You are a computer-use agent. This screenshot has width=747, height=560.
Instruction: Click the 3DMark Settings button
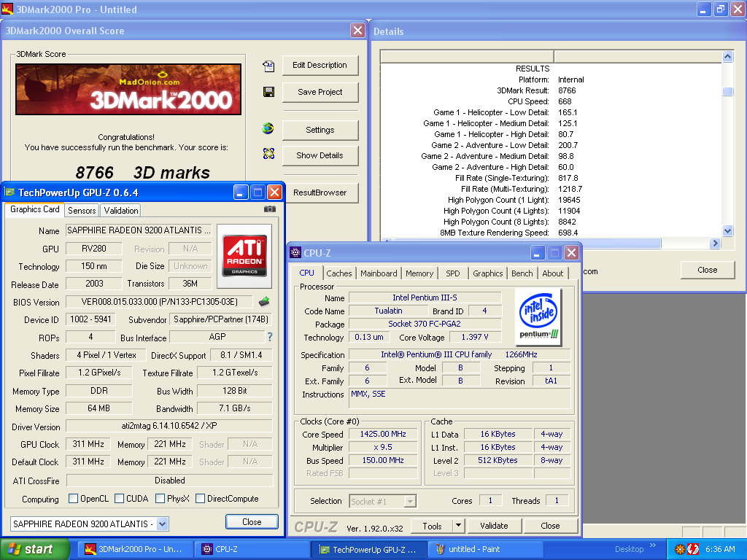320,130
